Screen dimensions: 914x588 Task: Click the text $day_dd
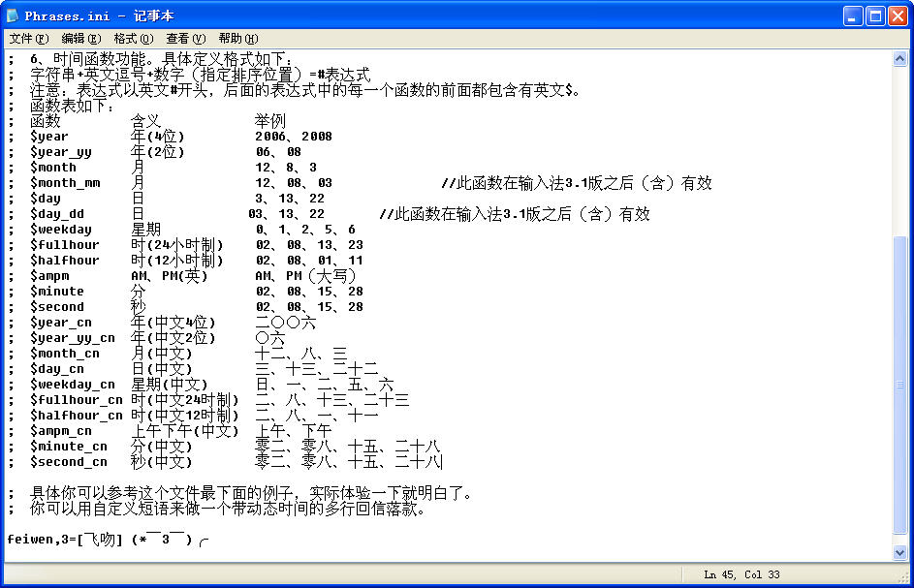(x=57, y=214)
